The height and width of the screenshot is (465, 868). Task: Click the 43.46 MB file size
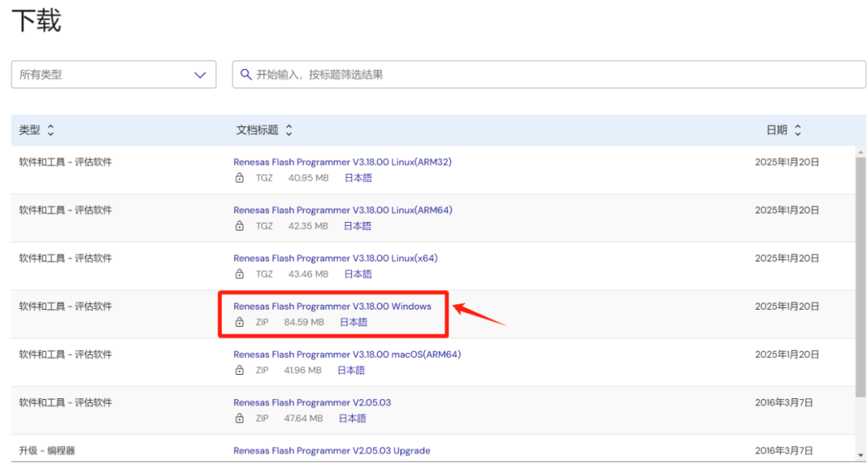point(309,274)
